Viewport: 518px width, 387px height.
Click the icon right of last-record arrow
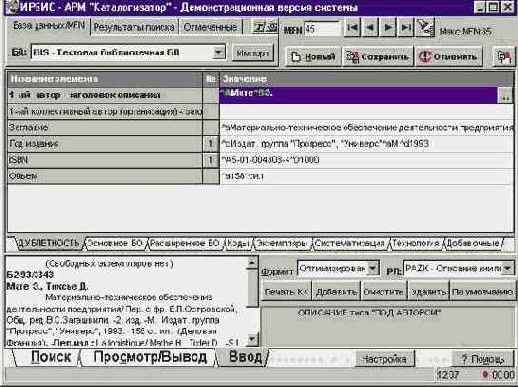coord(425,27)
